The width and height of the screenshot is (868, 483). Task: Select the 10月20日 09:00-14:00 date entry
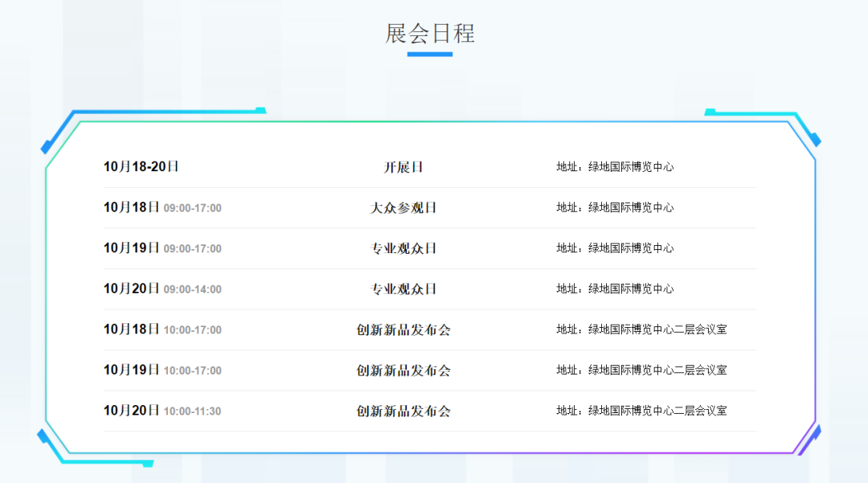pos(162,289)
